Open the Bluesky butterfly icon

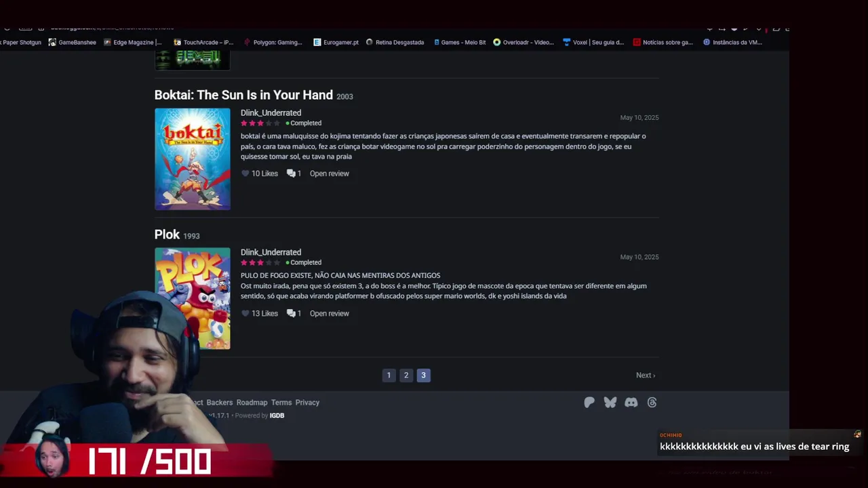(x=610, y=403)
